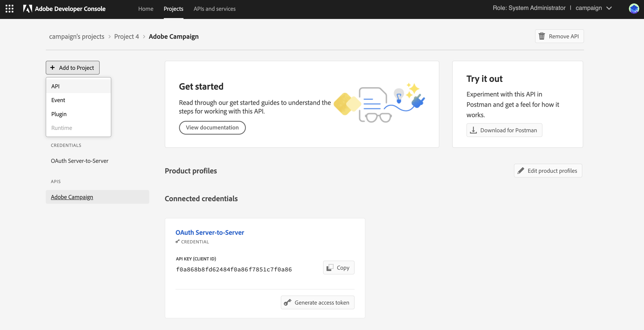The width and height of the screenshot is (644, 330).
Task: Click the copy icon beside API key
Action: point(330,267)
